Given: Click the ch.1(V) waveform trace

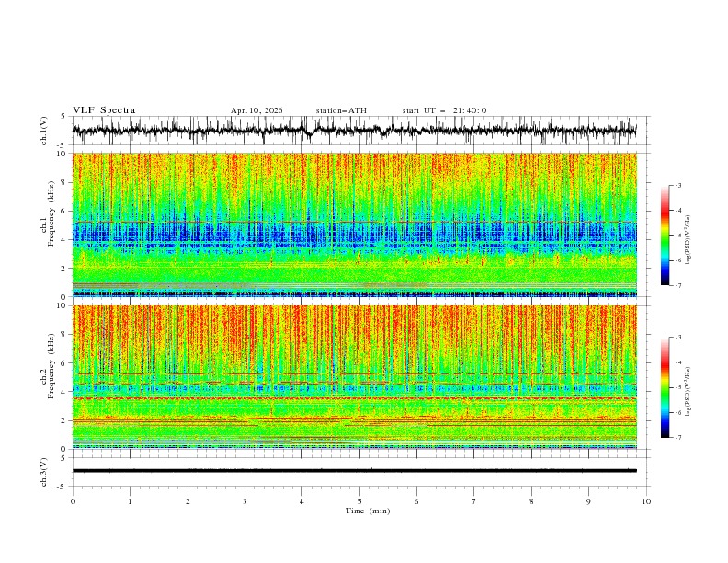Looking at the screenshot, I should click(354, 131).
